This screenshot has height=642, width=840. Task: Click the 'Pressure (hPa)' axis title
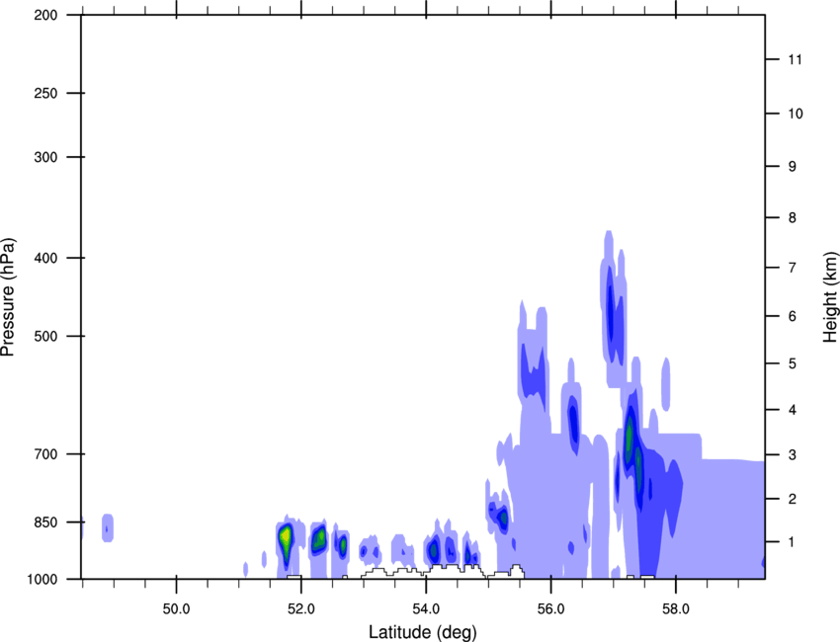[8, 297]
